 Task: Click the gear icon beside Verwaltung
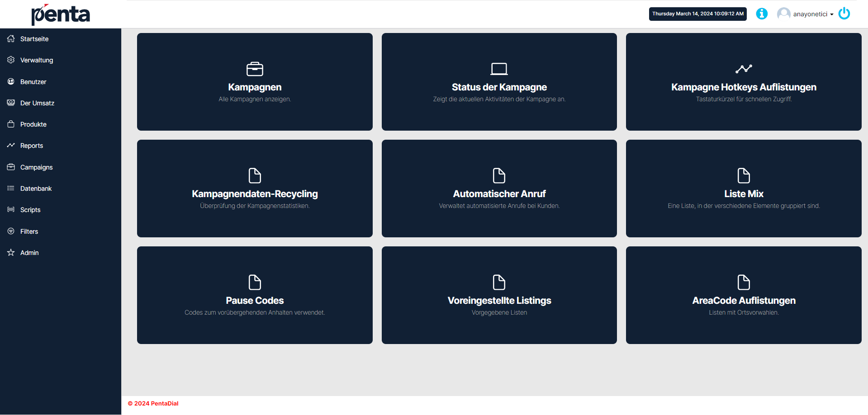coord(11,60)
